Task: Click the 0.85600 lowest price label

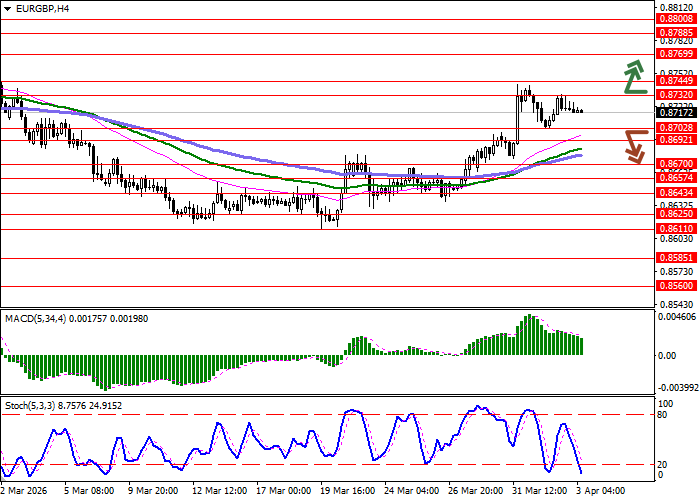Action: pyautogui.click(x=676, y=285)
